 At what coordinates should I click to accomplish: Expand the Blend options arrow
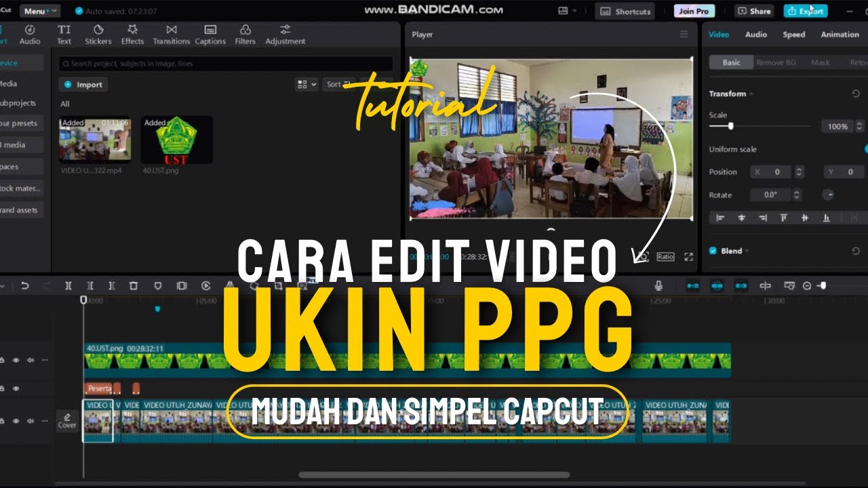[x=747, y=251]
